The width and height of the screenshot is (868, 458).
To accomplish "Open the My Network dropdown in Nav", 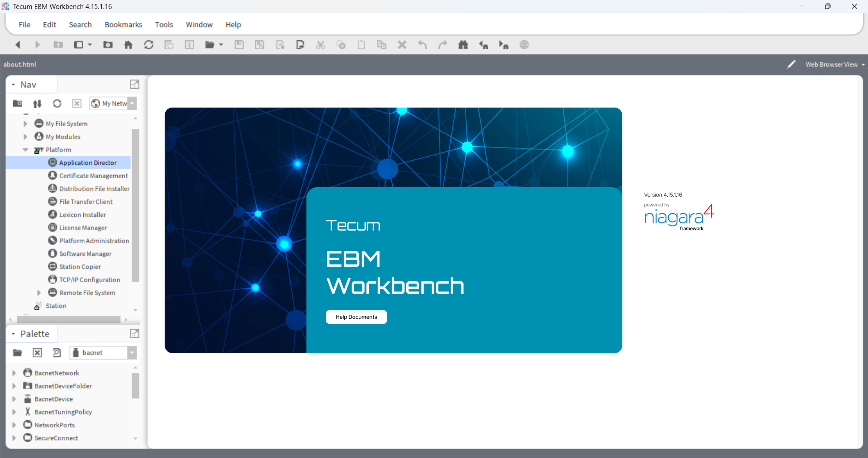I will tap(132, 103).
